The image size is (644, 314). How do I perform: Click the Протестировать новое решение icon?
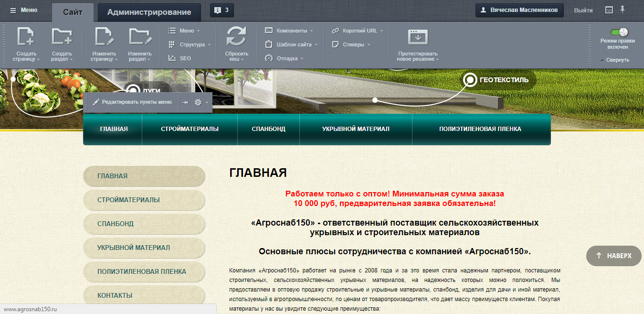point(418,37)
